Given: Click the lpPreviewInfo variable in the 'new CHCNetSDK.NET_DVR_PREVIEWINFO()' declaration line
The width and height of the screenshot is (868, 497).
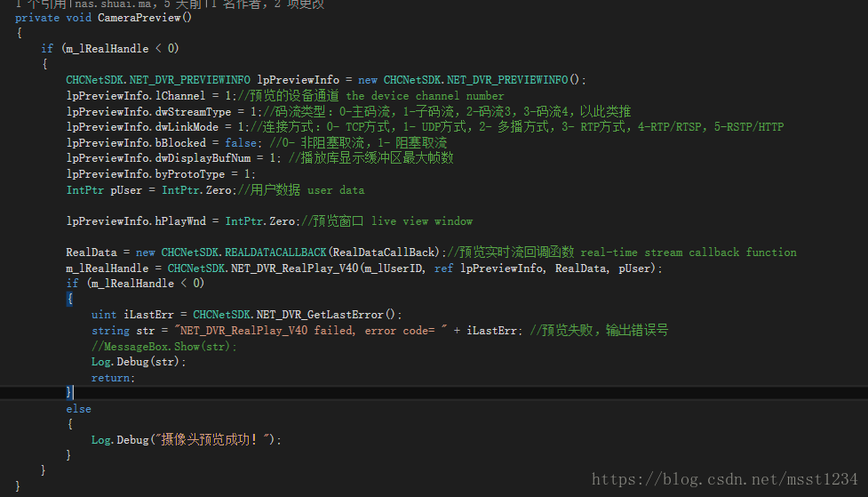Looking at the screenshot, I should pos(298,80).
